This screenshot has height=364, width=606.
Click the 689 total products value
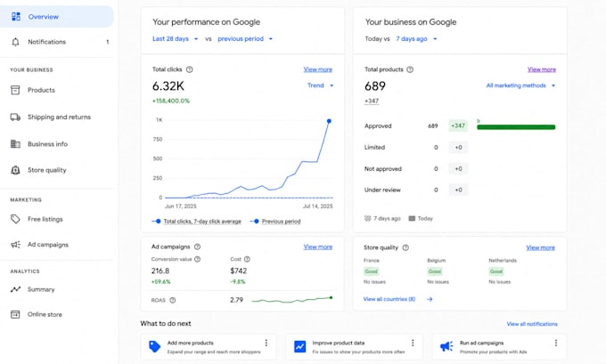point(375,85)
